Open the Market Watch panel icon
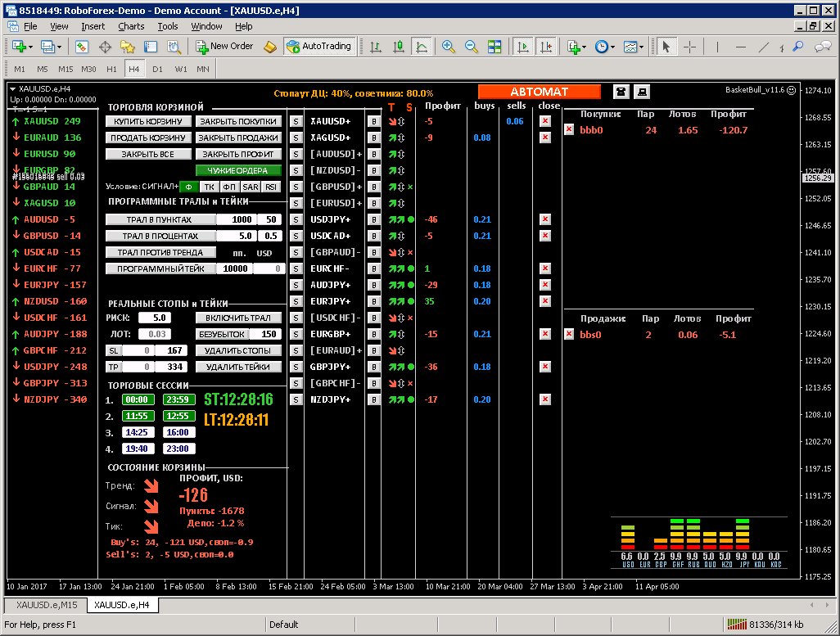Viewport: 840px width, 636px height. (82, 47)
